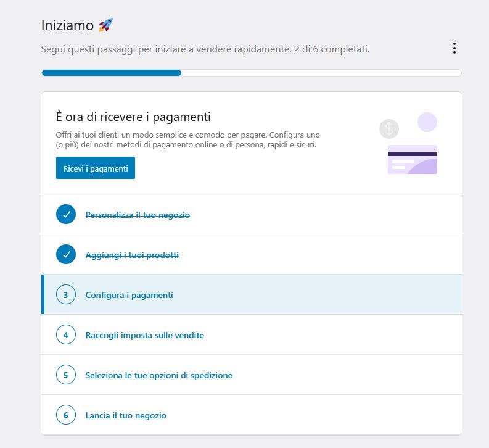
Task: Click the Ricevi i pagamenti button
Action: [x=96, y=168]
